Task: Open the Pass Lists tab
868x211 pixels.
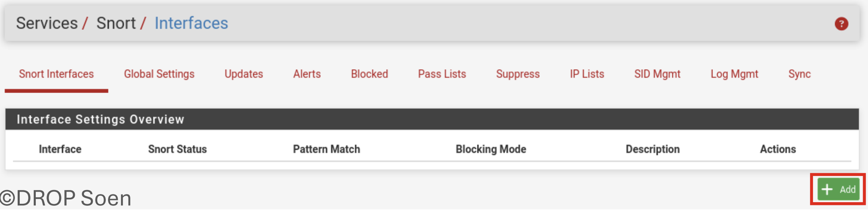Action: pyautogui.click(x=442, y=74)
